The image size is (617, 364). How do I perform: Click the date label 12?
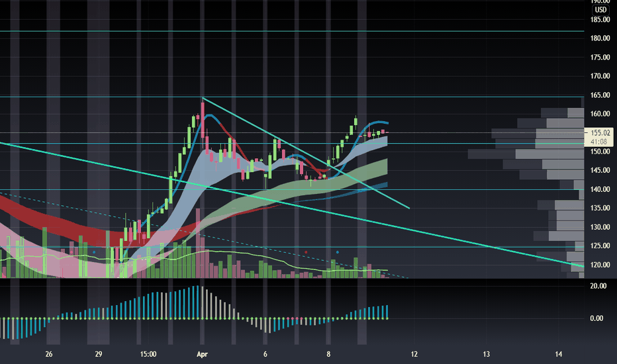(414, 354)
